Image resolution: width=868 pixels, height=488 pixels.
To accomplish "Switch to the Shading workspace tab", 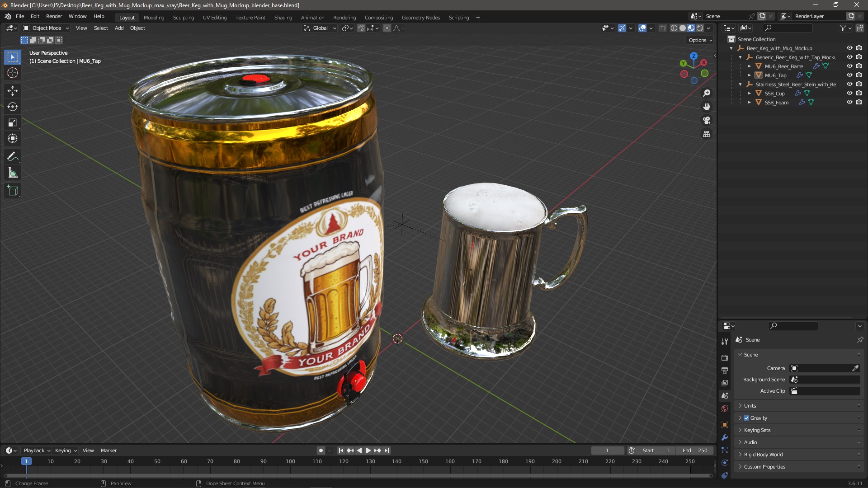I will pyautogui.click(x=283, y=18).
